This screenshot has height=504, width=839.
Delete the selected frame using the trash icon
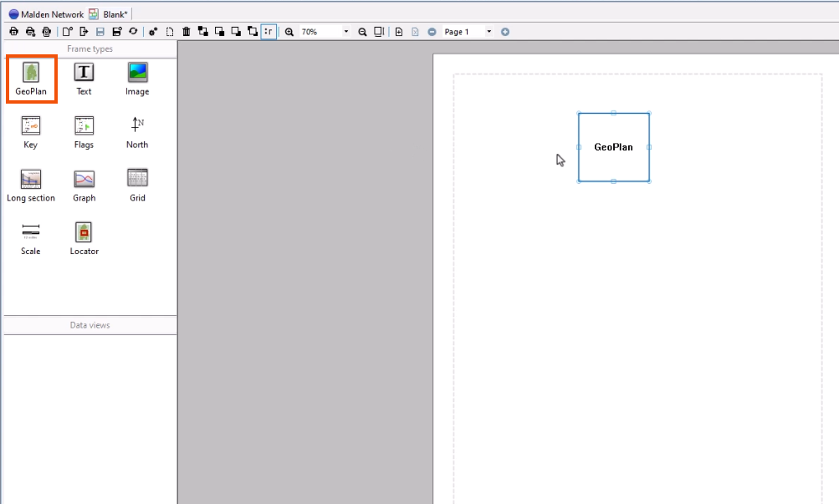[185, 31]
